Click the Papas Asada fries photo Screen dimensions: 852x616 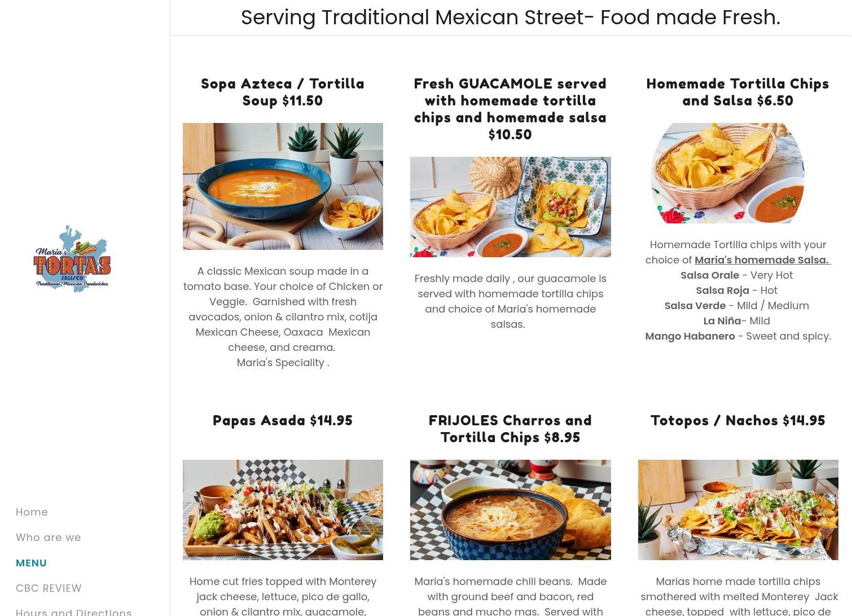pyautogui.click(x=283, y=510)
